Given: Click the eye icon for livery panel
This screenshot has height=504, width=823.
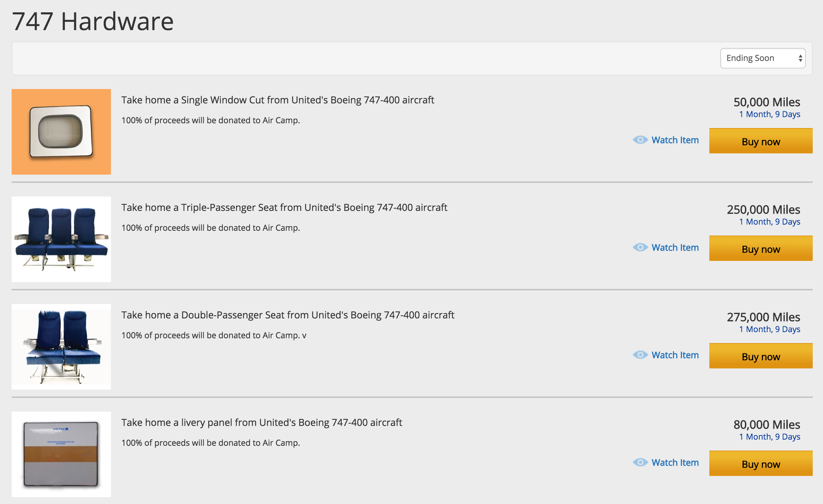Looking at the screenshot, I should 640,463.
